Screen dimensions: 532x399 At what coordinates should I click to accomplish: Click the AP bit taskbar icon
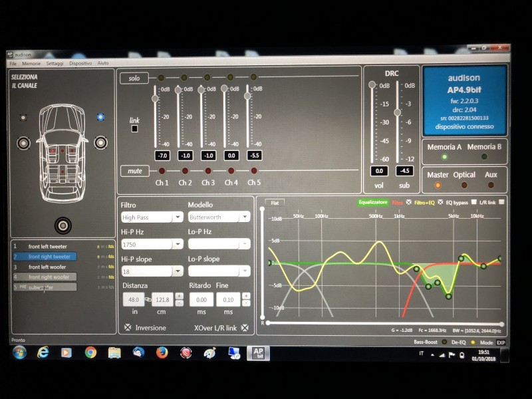click(x=258, y=353)
